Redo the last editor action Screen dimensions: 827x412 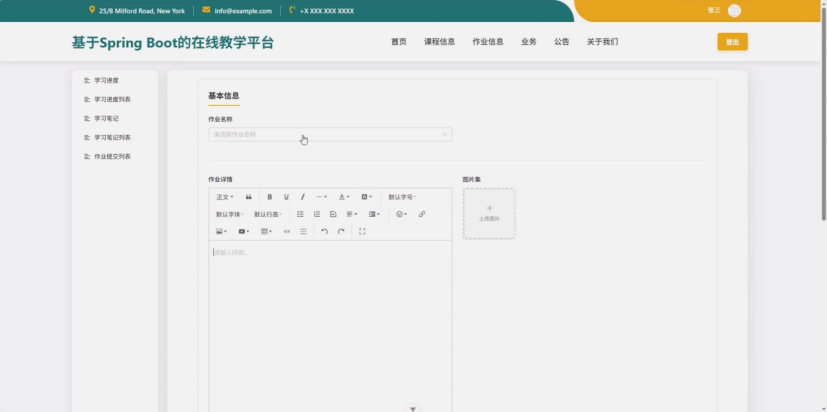[341, 232]
